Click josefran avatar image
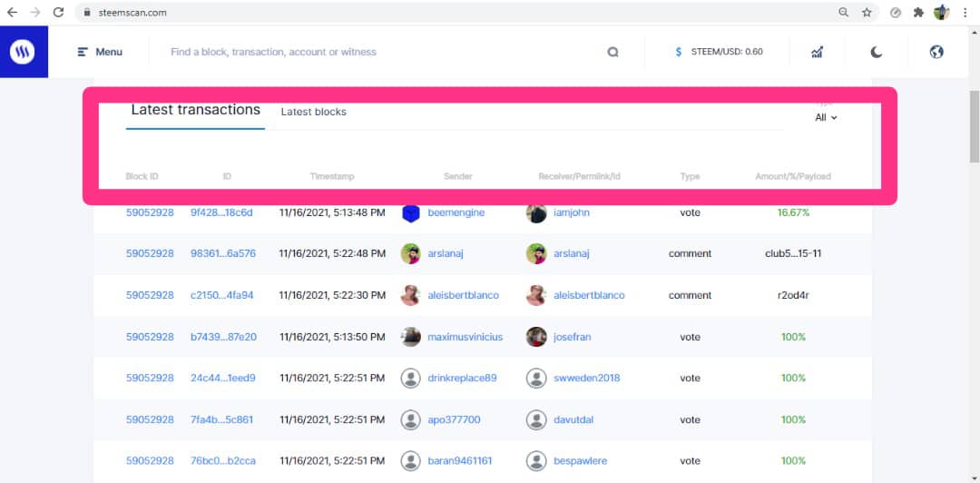The image size is (980, 483). 536,337
